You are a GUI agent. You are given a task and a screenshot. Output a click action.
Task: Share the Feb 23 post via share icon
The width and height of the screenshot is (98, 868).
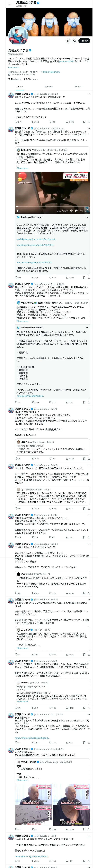click(x=89, y=122)
